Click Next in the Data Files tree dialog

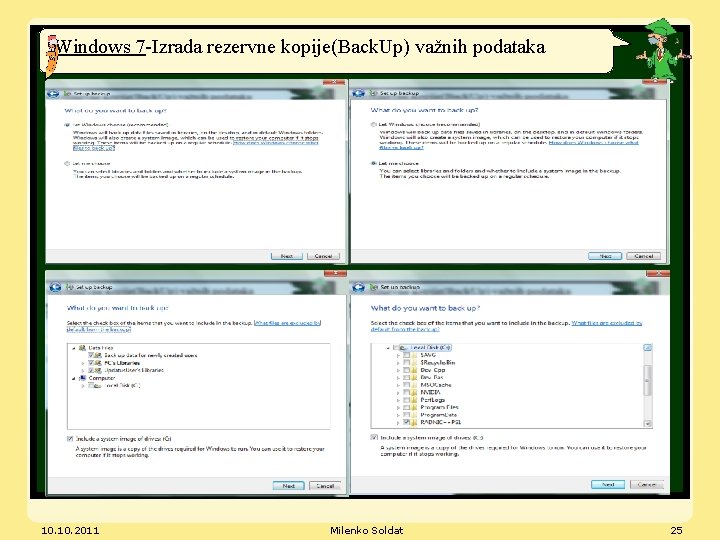pos(288,485)
